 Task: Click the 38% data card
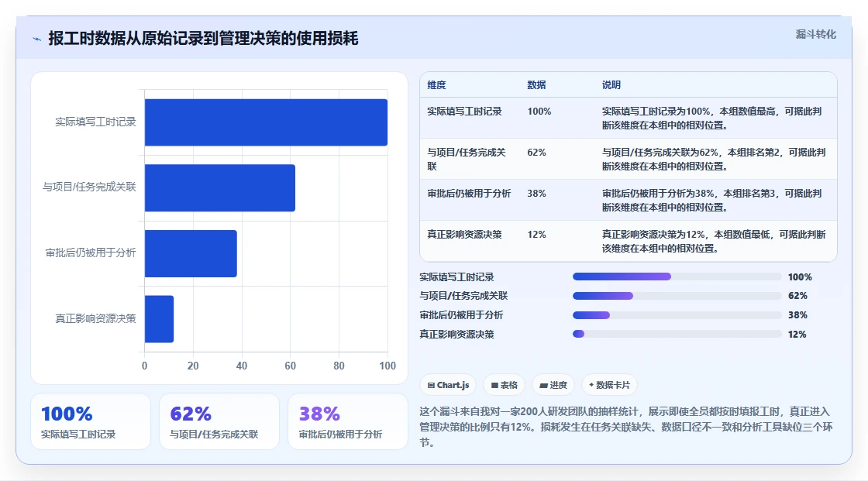point(348,421)
